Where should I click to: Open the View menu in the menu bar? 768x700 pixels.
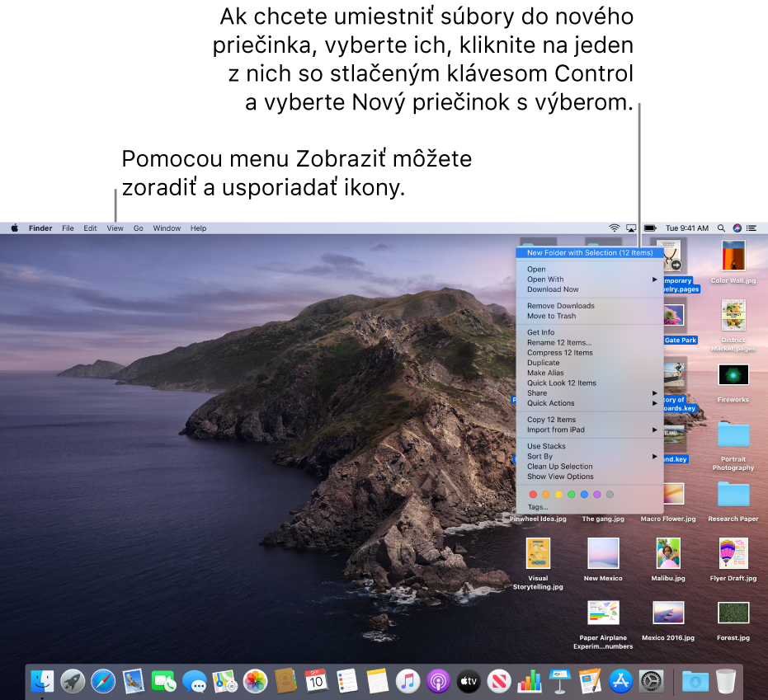[x=115, y=228]
